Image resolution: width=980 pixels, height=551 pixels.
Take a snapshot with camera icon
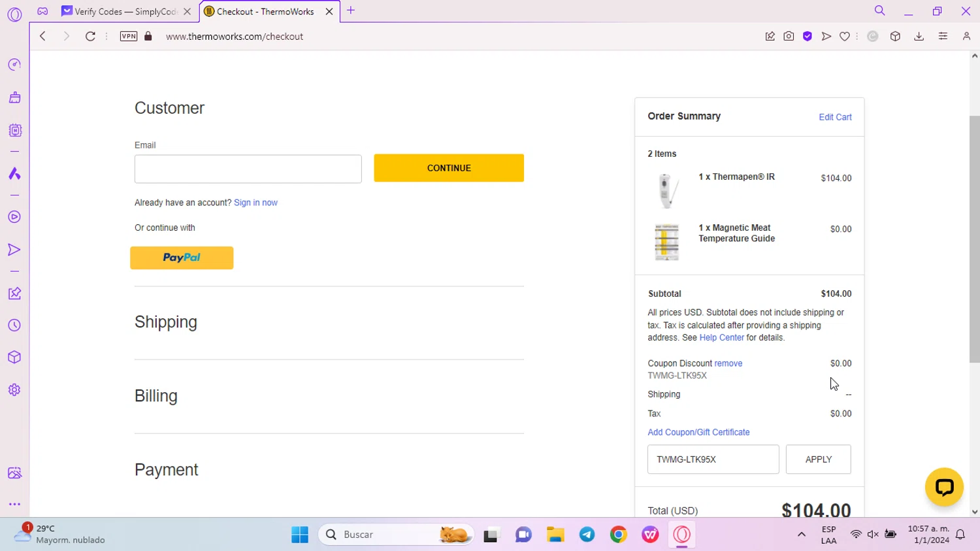point(789,37)
